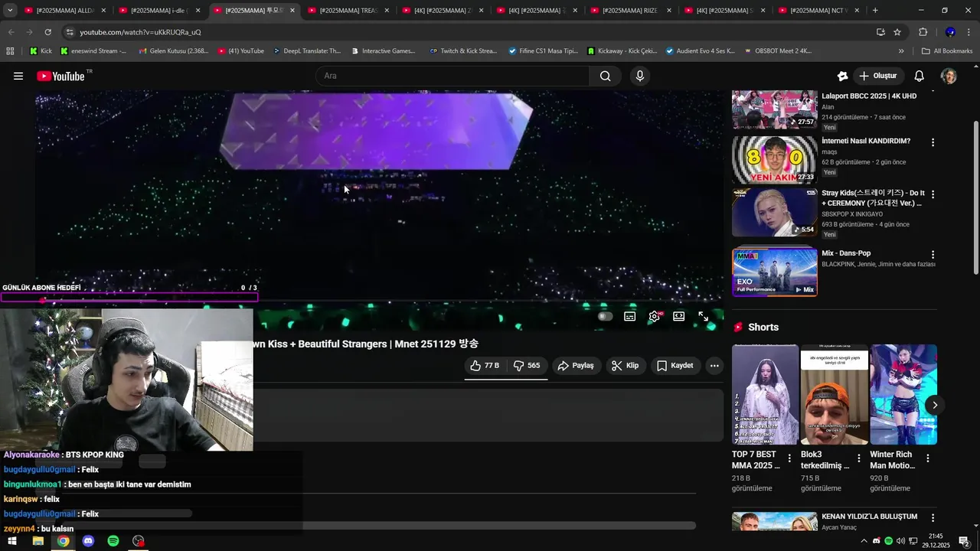The height and width of the screenshot is (551, 980).
Task: Open the Chrome extensions puzzle icon
Action: (923, 32)
